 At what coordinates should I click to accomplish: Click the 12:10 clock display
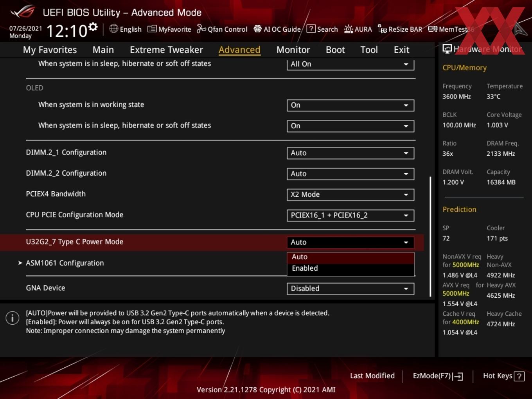pos(66,31)
